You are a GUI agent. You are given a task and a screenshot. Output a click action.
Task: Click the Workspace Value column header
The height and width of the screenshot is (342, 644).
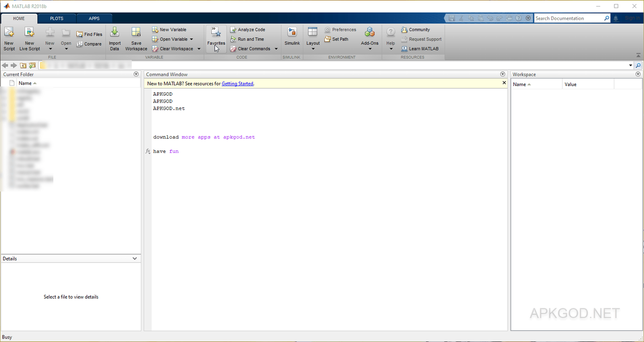pos(588,84)
